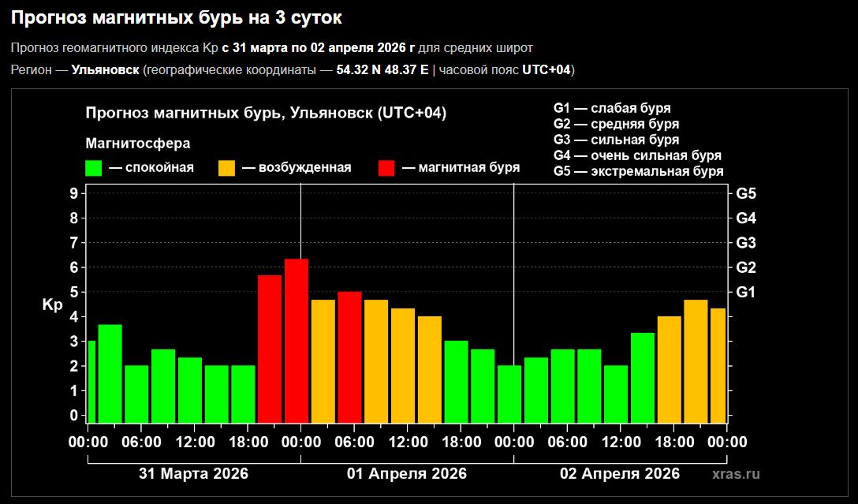Click the 'Магнитосфера' legend heading
This screenshot has width=858, height=504.
click(x=137, y=144)
